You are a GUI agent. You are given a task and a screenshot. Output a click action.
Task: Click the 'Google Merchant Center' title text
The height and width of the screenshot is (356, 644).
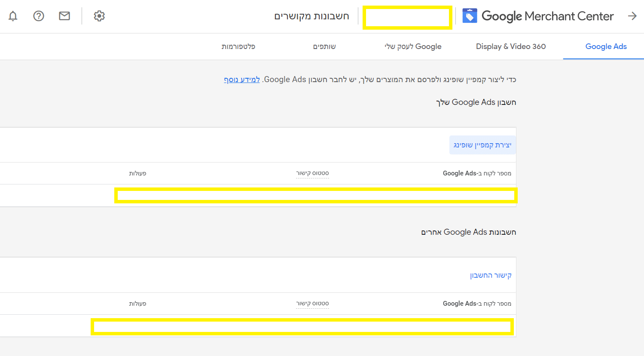(547, 16)
